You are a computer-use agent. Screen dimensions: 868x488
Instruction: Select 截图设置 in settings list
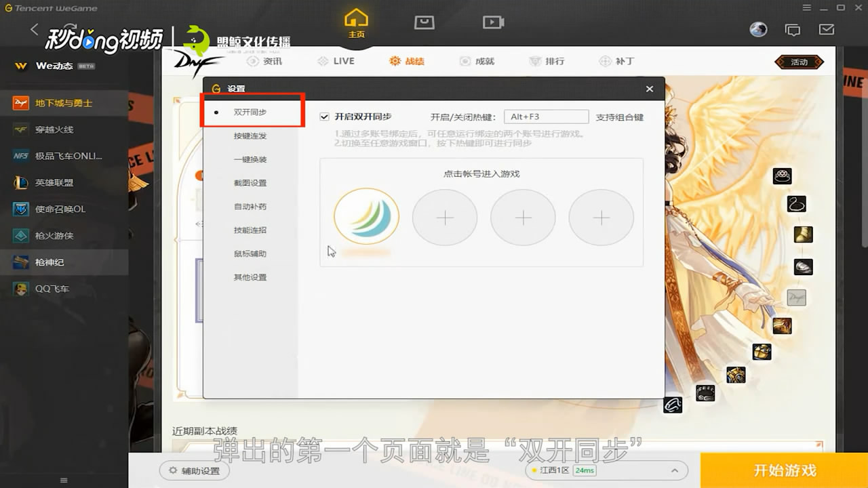pos(250,183)
